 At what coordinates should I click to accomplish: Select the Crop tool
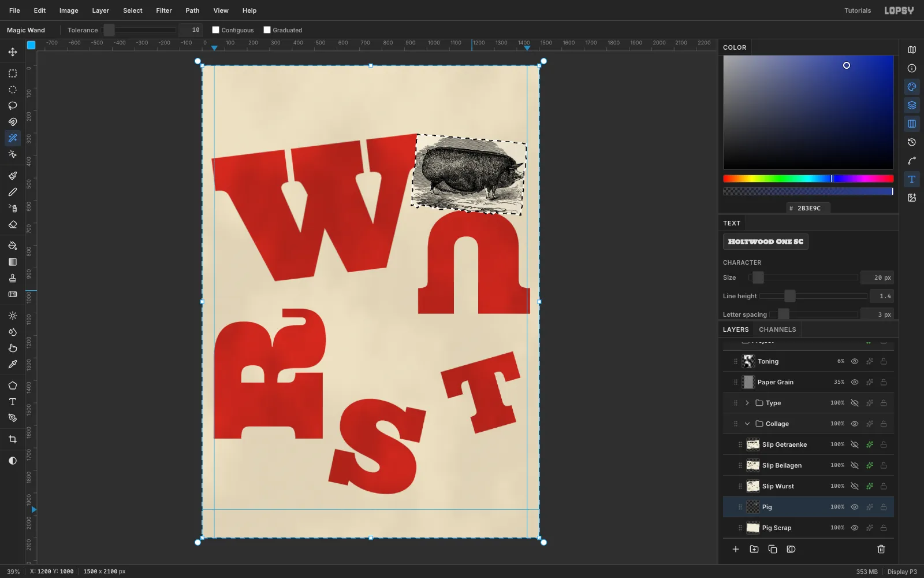(13, 439)
